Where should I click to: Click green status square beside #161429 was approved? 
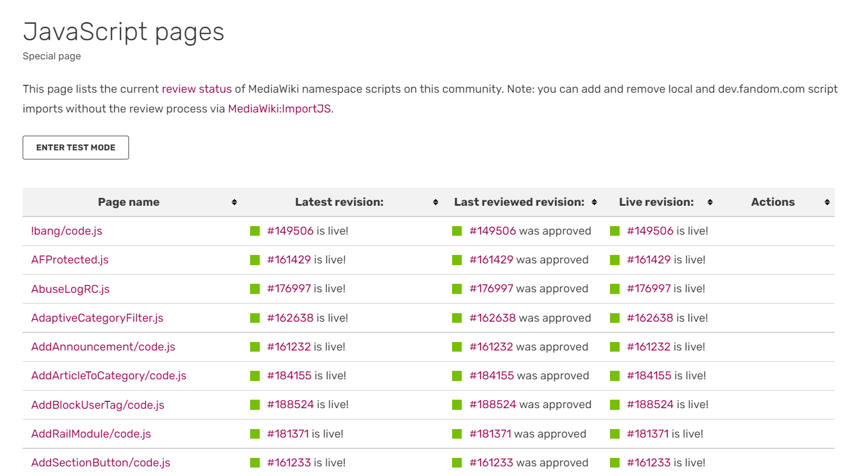pyautogui.click(x=457, y=260)
